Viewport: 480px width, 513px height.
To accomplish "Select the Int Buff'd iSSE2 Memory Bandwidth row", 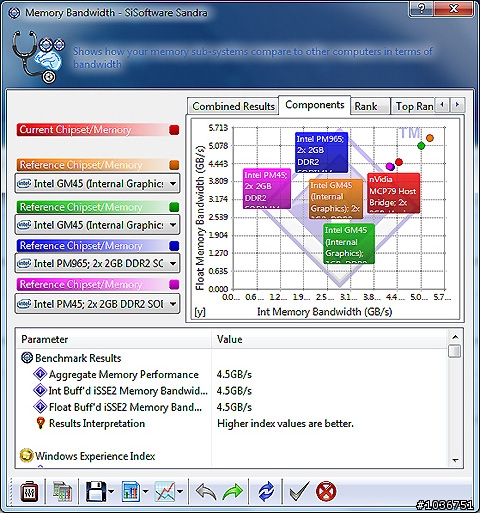I will [232, 391].
